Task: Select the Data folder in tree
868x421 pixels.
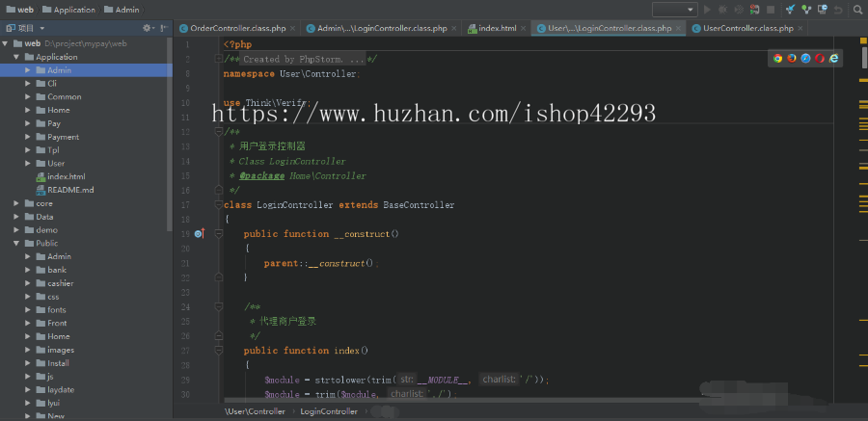Action: [x=40, y=217]
